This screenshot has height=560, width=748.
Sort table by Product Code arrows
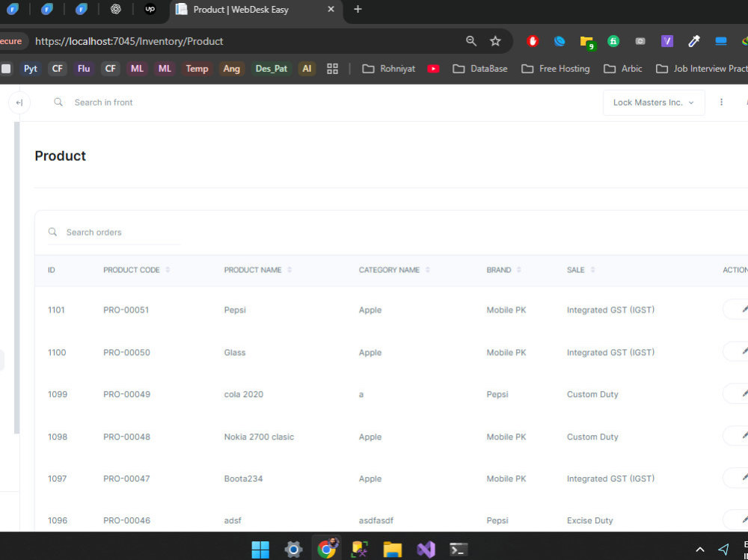[168, 270]
